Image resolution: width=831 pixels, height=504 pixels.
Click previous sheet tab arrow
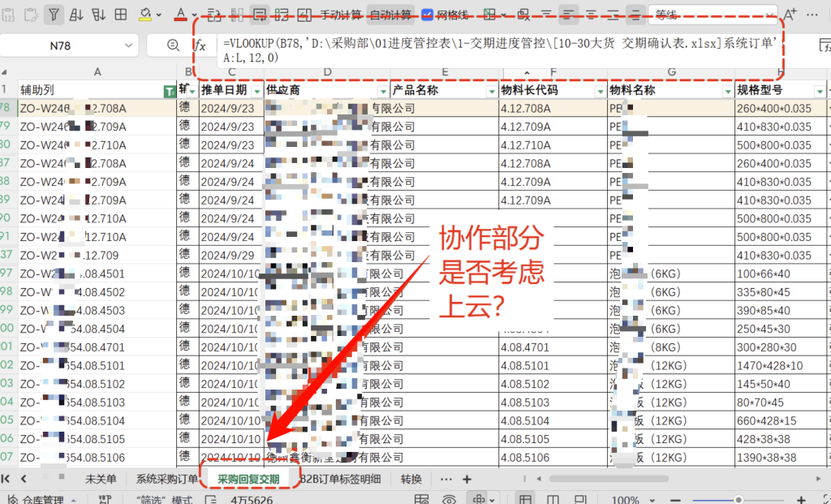24,479
